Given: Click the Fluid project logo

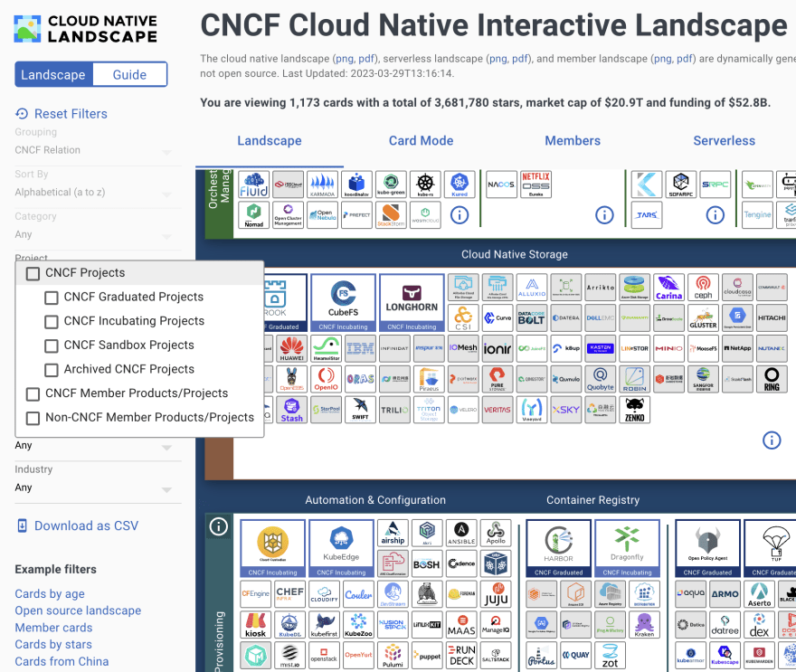Looking at the screenshot, I should [254, 185].
